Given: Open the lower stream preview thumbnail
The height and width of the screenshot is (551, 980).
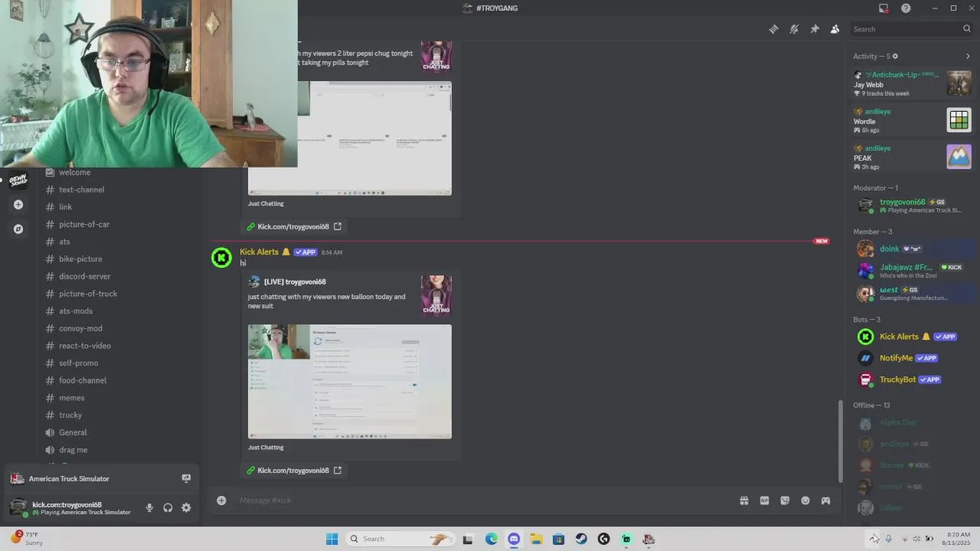Looking at the screenshot, I should point(350,382).
